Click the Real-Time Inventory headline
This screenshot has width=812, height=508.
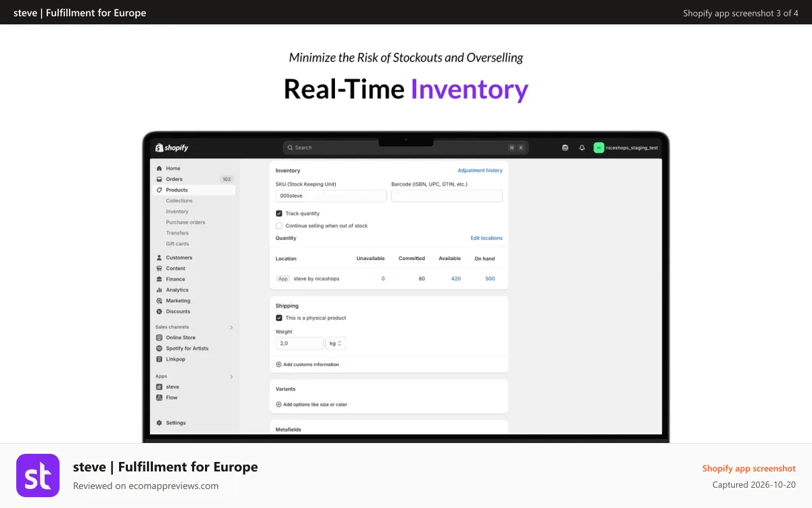(x=406, y=89)
